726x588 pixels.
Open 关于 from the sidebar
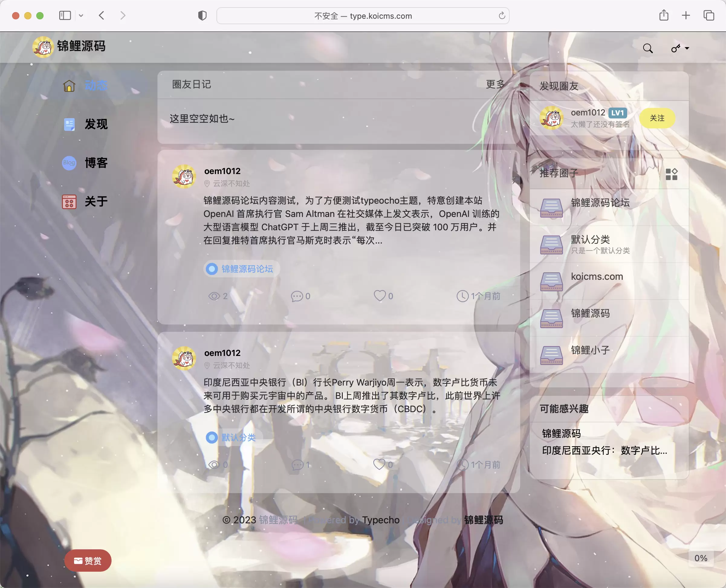96,202
